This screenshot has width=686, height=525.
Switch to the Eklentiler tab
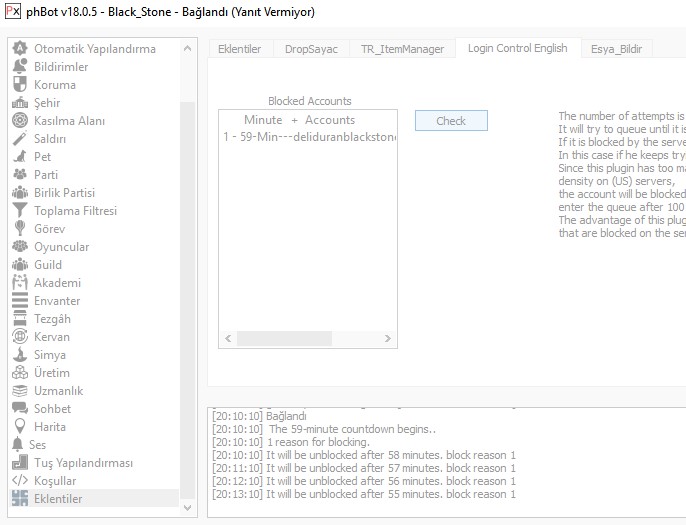point(239,49)
